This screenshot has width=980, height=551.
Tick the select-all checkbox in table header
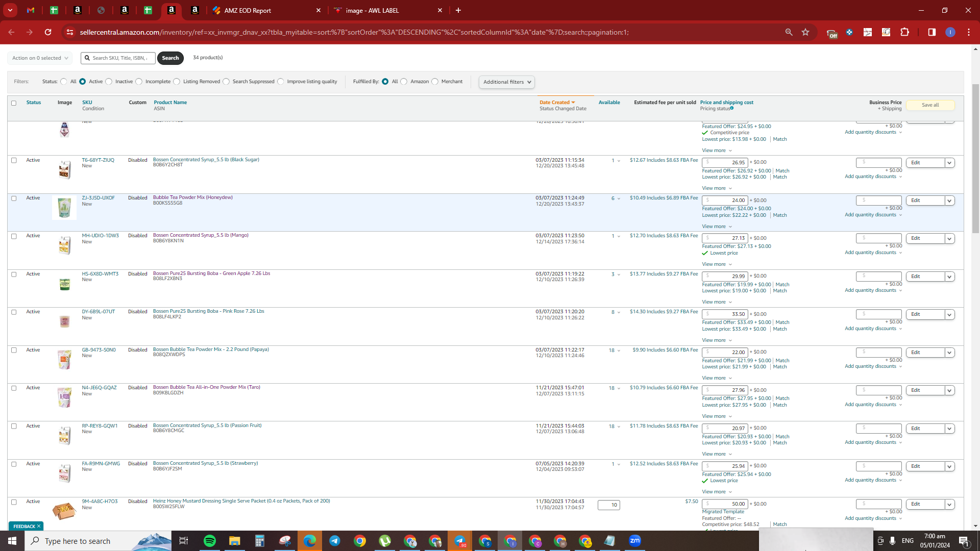[x=14, y=103]
